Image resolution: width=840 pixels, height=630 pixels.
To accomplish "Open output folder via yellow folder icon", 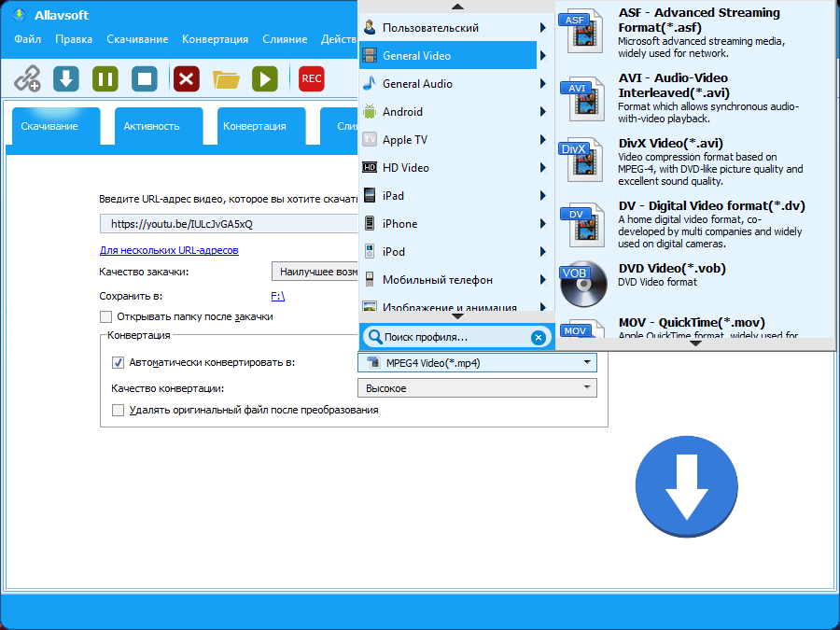I will coord(226,79).
